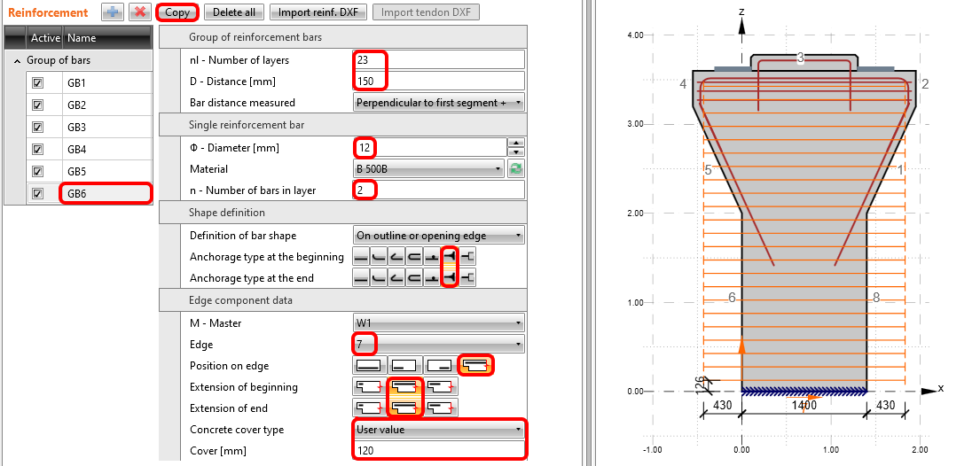
Task: Select third Extension of end icon
Action: [440, 408]
